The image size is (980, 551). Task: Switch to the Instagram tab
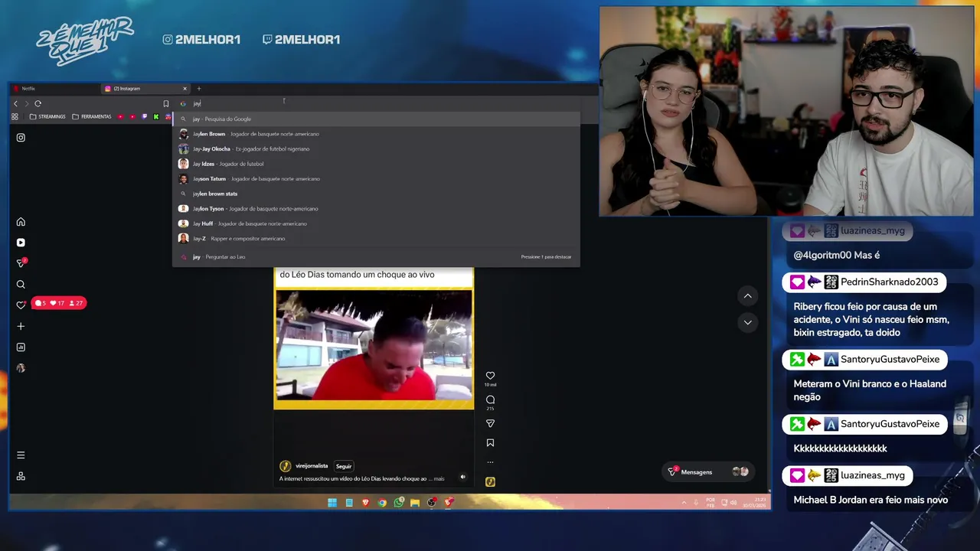[145, 89]
